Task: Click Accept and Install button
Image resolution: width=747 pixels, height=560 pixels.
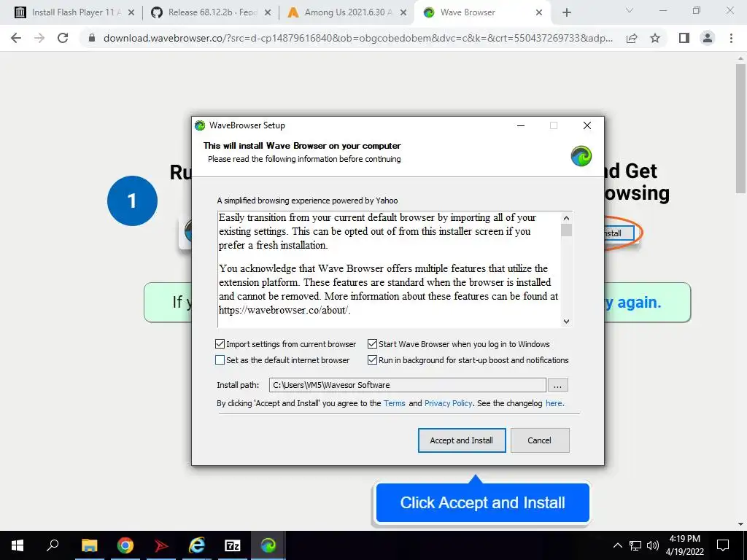Action: pos(462,440)
